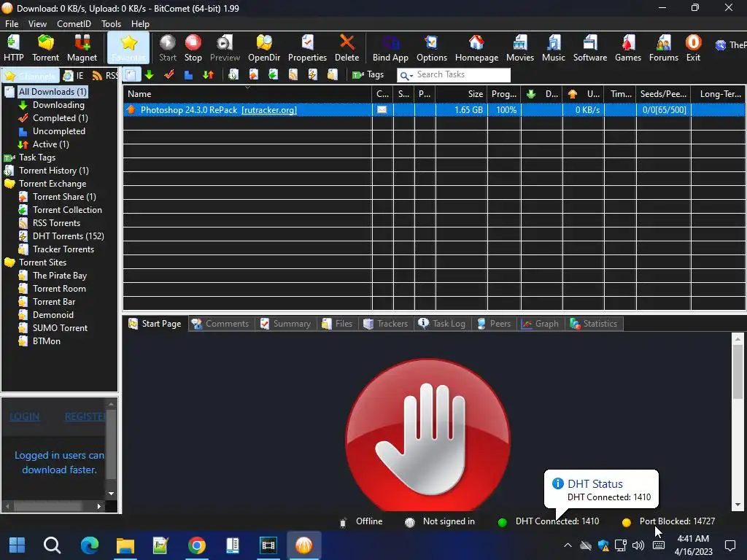
Task: Click the Bind App toolbar icon
Action: point(390,47)
